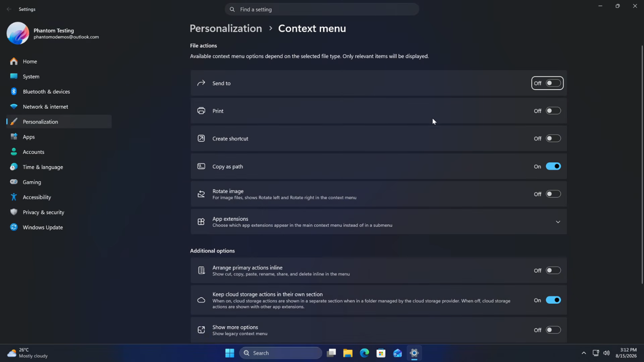Click the Phantom Testing profile avatar

[18, 34]
